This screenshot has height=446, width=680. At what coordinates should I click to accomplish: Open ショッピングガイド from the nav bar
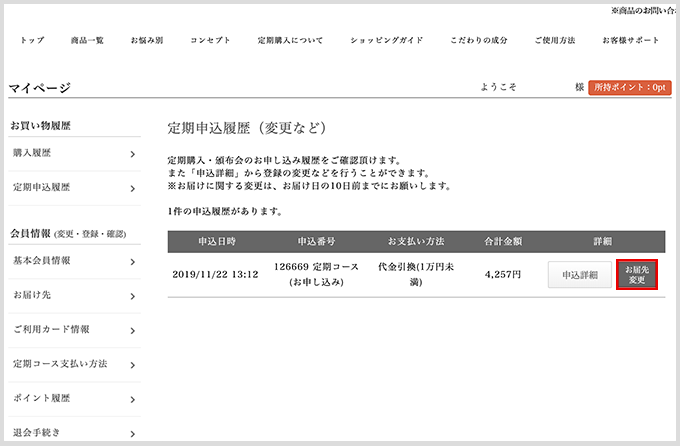387,40
